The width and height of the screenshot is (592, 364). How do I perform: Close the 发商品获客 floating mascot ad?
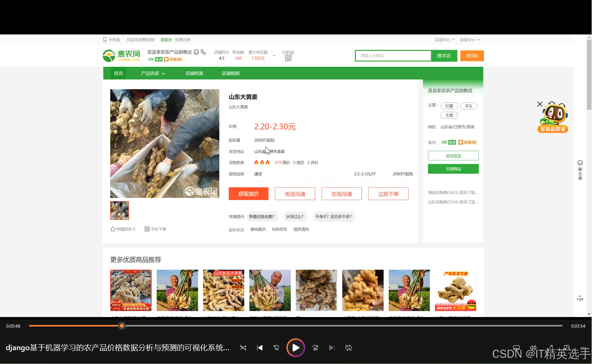[x=540, y=104]
